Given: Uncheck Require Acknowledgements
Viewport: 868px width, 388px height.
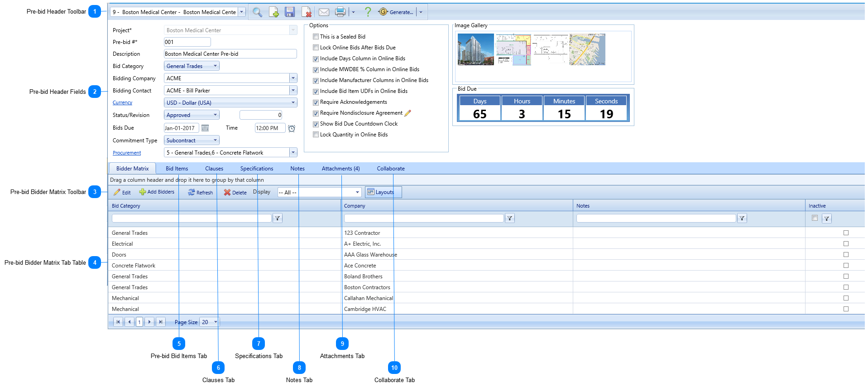Looking at the screenshot, I should click(316, 102).
